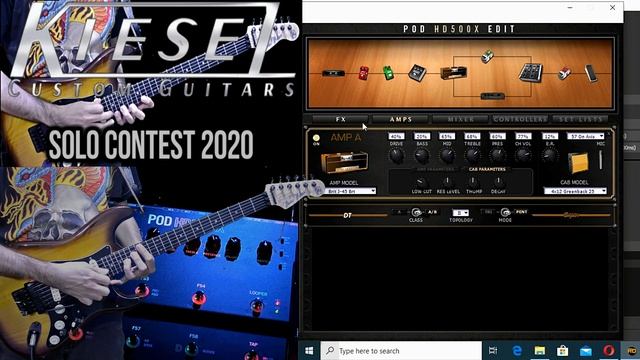640x360 pixels.
Task: Click the taskbar search box
Action: point(401,351)
